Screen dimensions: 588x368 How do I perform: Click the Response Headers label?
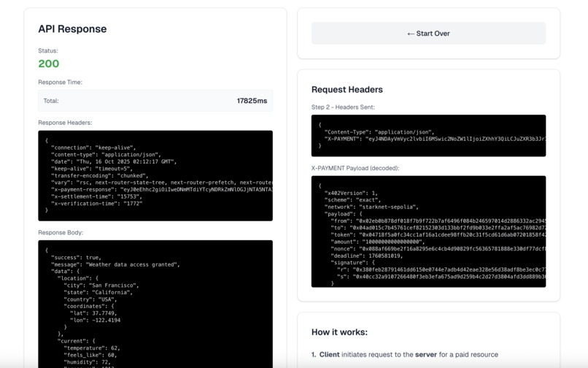(65, 123)
